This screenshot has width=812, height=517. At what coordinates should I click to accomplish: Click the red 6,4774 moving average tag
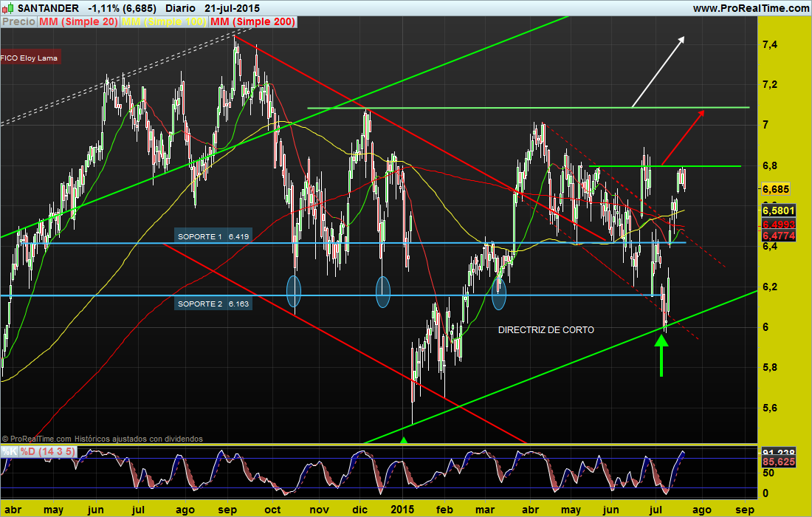coord(778,236)
